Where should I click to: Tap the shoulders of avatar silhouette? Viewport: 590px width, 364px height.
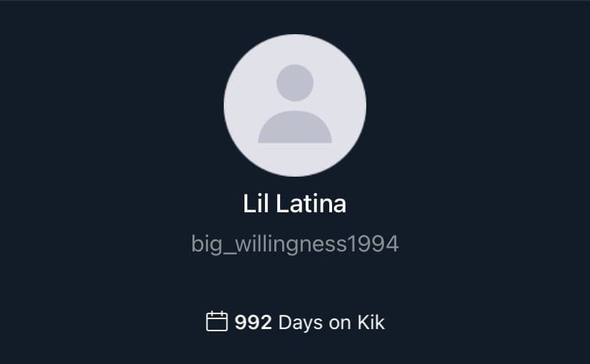pos(294,127)
